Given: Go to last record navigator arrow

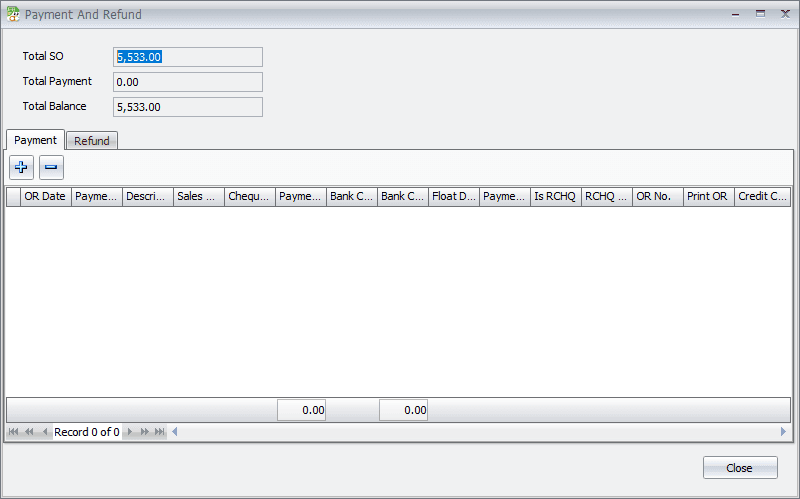Looking at the screenshot, I should (x=160, y=432).
